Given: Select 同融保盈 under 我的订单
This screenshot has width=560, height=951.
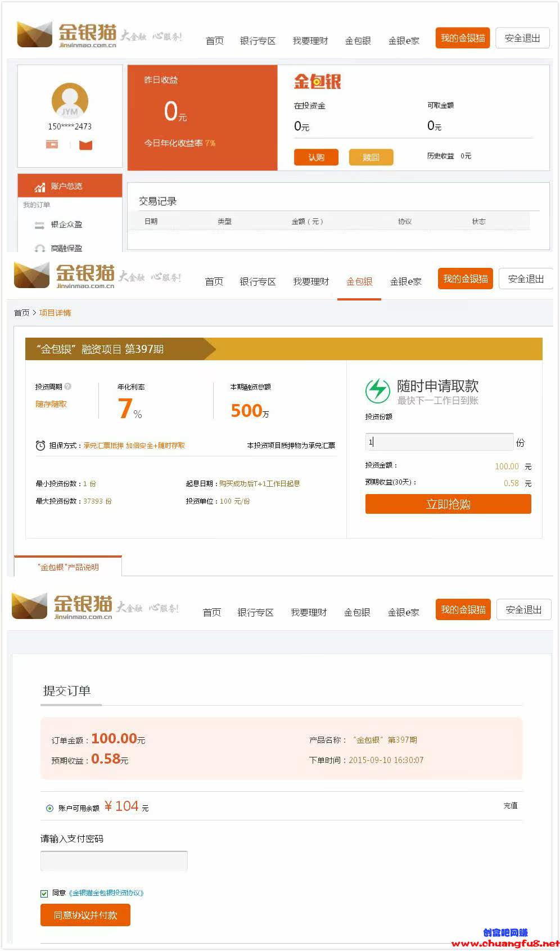Looking at the screenshot, I should pyautogui.click(x=66, y=248).
